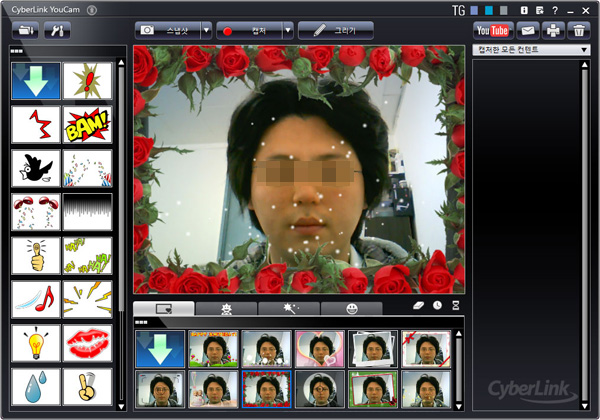Open the captured content filter dropdown
600x420 pixels.
[531, 50]
